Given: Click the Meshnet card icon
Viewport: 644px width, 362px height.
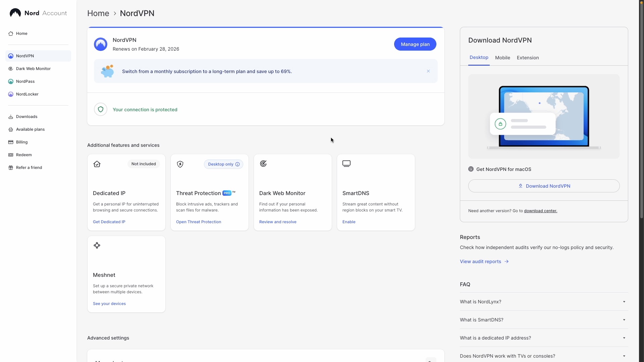Looking at the screenshot, I should (x=97, y=245).
